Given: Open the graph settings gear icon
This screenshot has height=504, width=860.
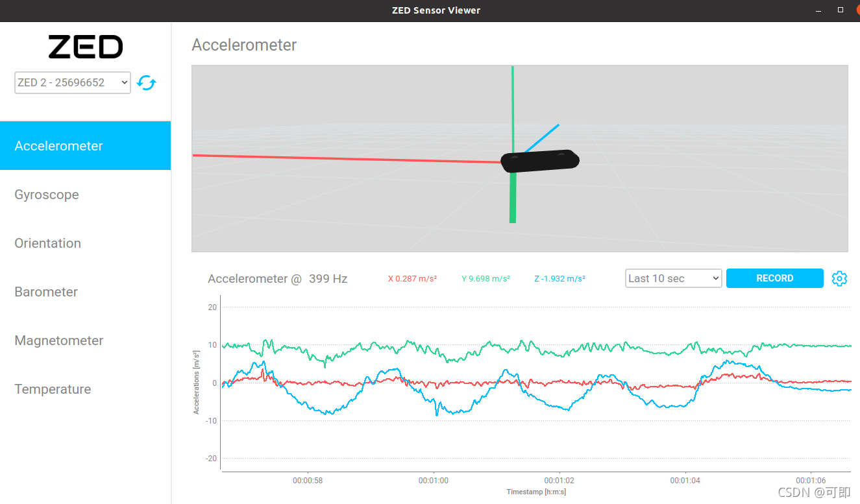Looking at the screenshot, I should (x=839, y=278).
